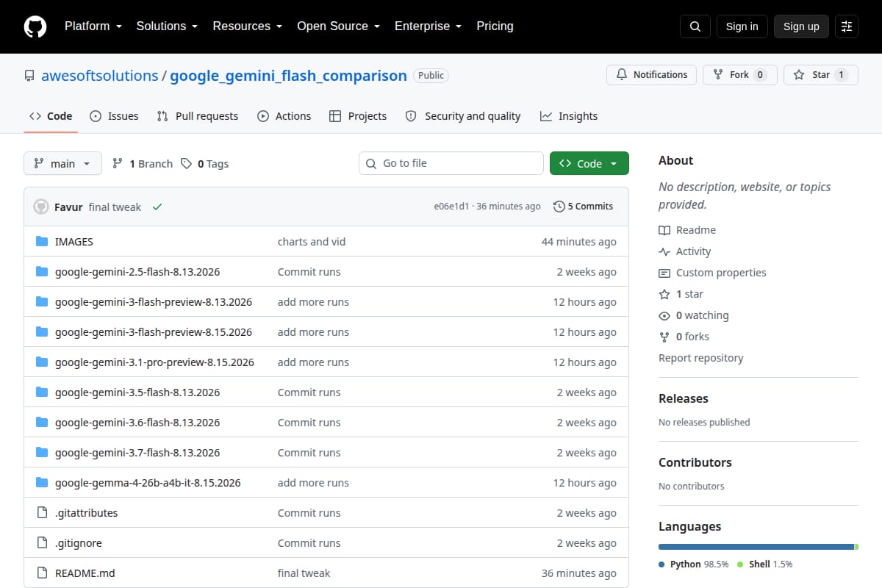This screenshot has width=882, height=588.
Task: Click file icon next to README.md
Action: 42,573
